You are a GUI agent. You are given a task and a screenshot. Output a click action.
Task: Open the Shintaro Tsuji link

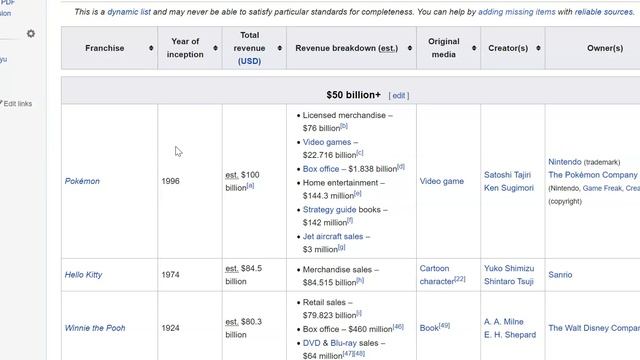pos(509,281)
